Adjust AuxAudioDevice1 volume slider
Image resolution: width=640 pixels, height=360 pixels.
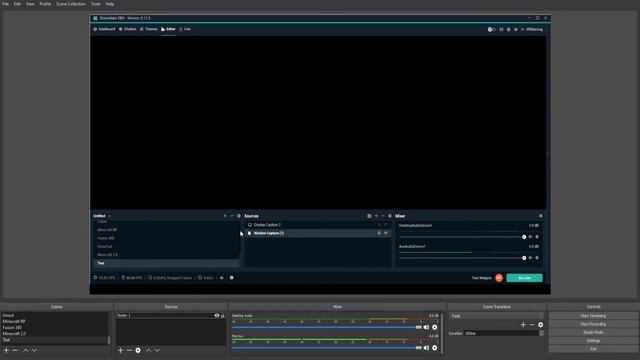[x=462, y=258]
